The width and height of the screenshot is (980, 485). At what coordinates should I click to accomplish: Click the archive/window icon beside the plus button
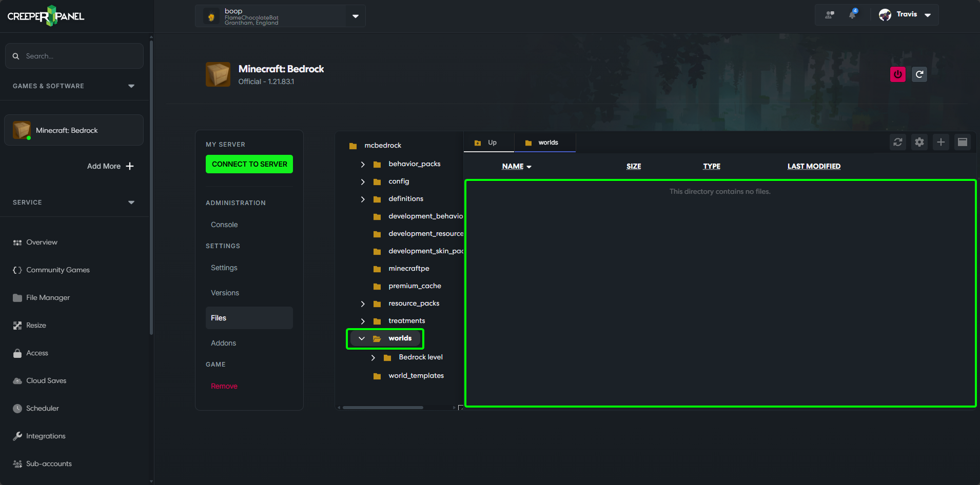click(963, 142)
